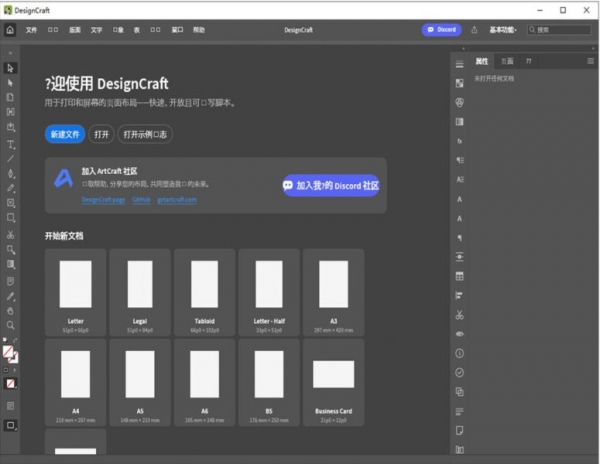Open the checkmark preflight panel icon
The width and height of the screenshot is (600, 464).
[460, 373]
